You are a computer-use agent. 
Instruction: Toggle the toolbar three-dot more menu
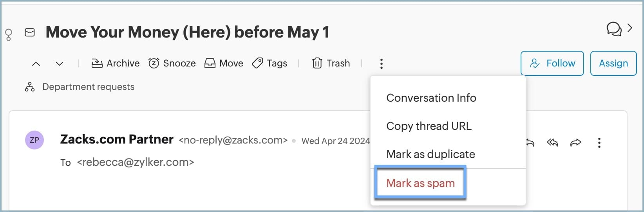[x=381, y=63]
